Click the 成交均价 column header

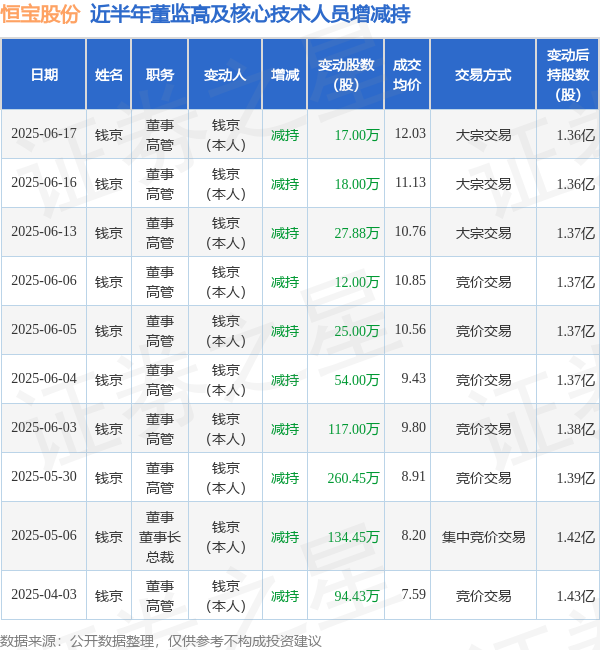coord(407,75)
